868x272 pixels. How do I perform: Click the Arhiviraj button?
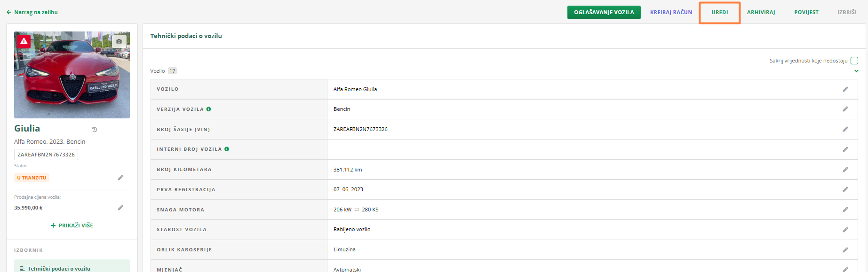tap(761, 12)
